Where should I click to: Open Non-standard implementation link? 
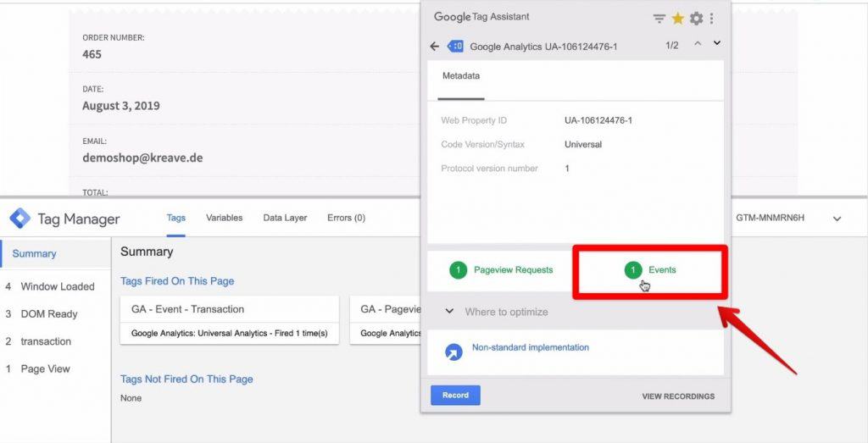tap(531, 347)
